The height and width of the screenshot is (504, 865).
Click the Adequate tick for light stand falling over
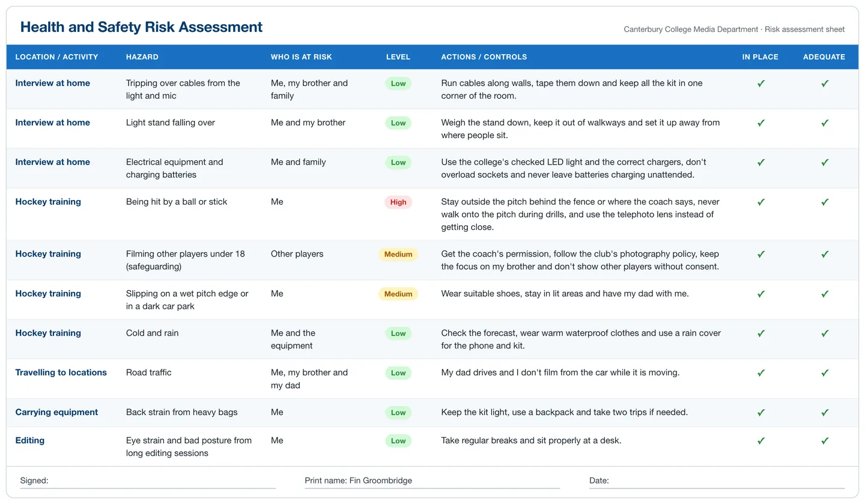tap(825, 123)
